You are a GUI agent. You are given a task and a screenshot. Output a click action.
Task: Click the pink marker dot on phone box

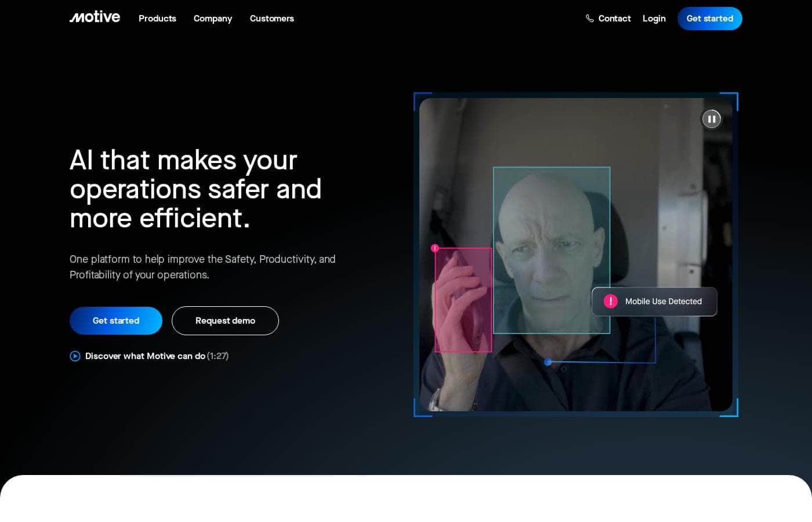coord(435,248)
